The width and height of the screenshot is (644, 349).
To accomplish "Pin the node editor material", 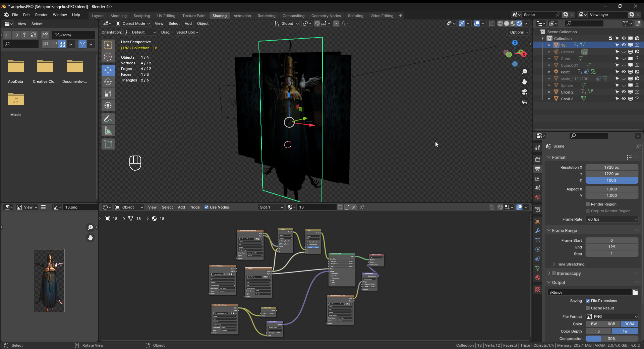I will click(x=362, y=207).
